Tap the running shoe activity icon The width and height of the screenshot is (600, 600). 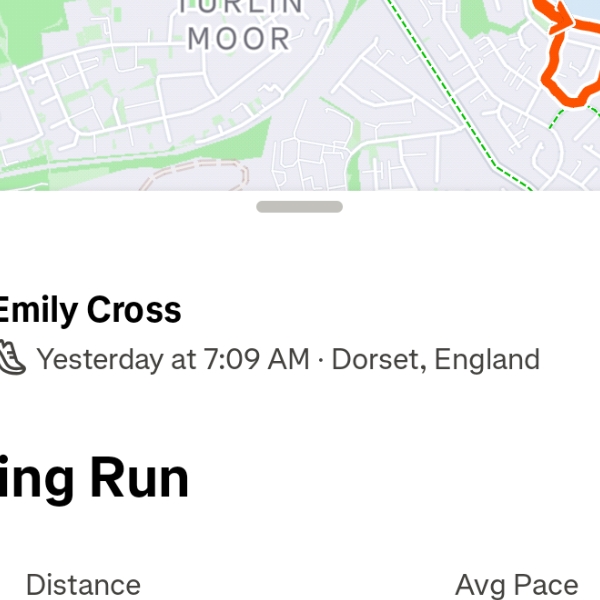point(11,358)
